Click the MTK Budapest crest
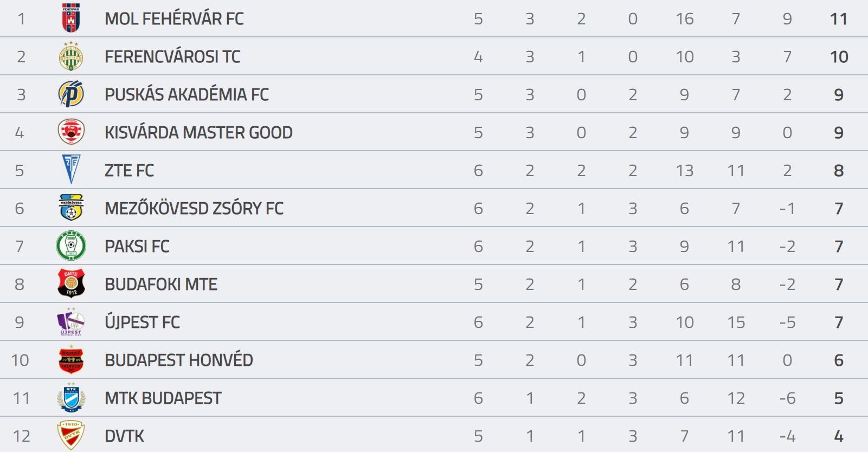Viewport: 868px width, 452px height. (71, 397)
